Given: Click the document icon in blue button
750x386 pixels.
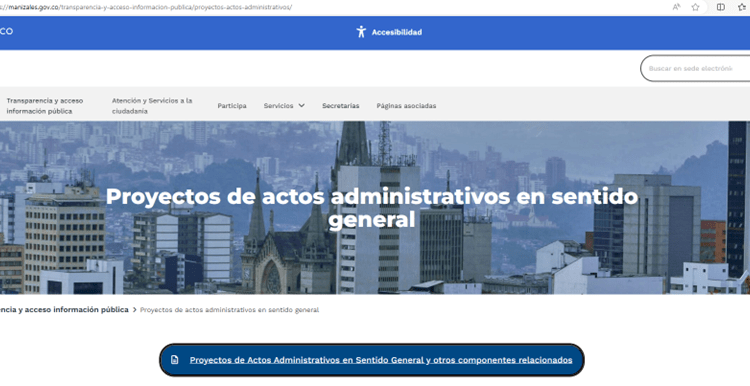Looking at the screenshot, I should tap(175, 360).
